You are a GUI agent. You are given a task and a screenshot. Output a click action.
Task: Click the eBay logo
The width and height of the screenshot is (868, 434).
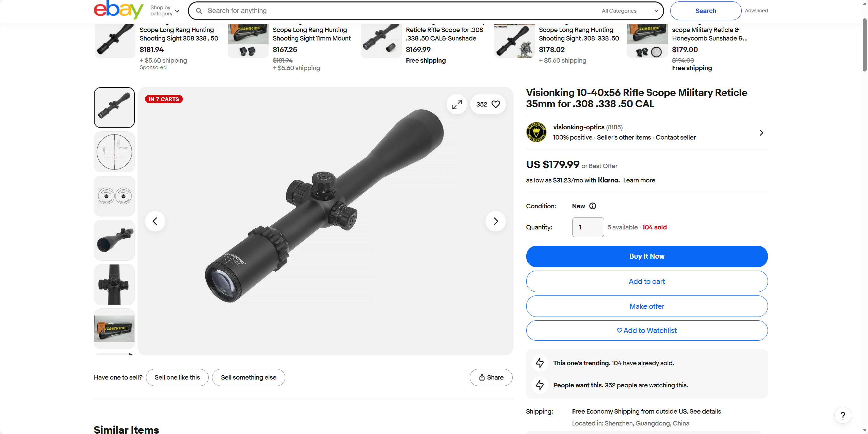118,10
